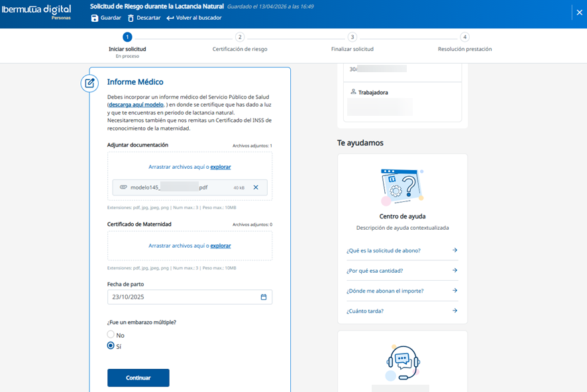Select No for embarazo múltiple
This screenshot has height=392, width=587.
(111, 335)
